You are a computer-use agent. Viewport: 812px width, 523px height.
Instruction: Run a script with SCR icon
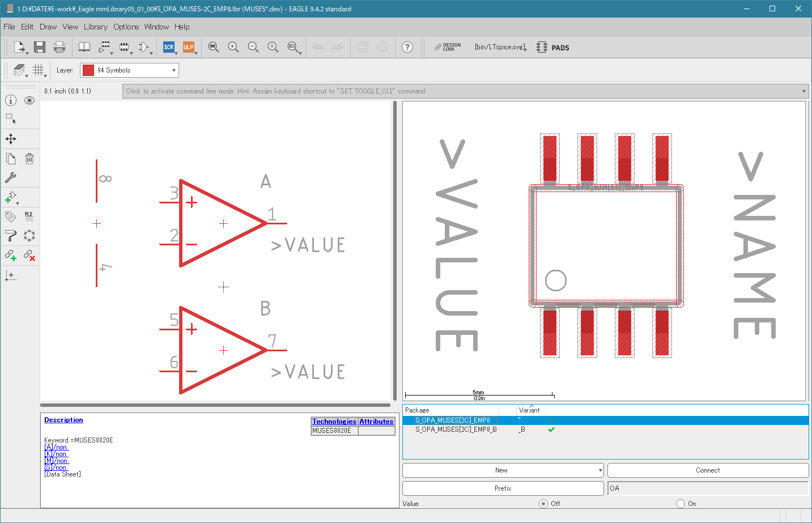[169, 47]
